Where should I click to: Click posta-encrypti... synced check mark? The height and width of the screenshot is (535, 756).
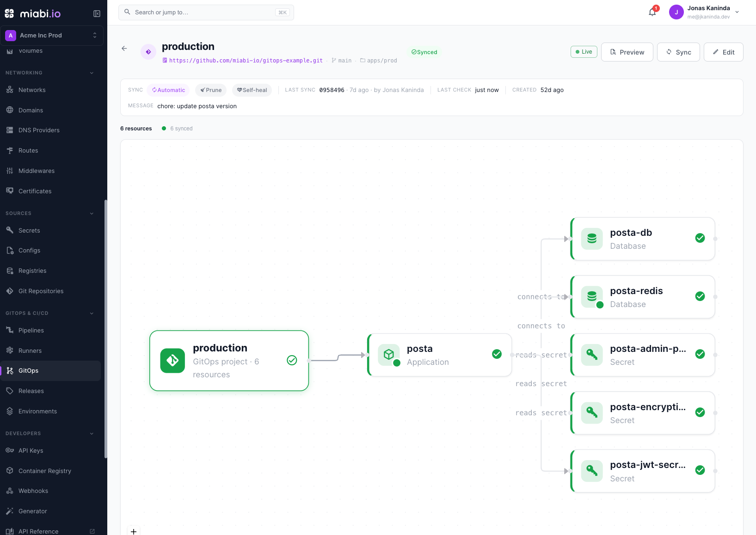[x=700, y=412]
